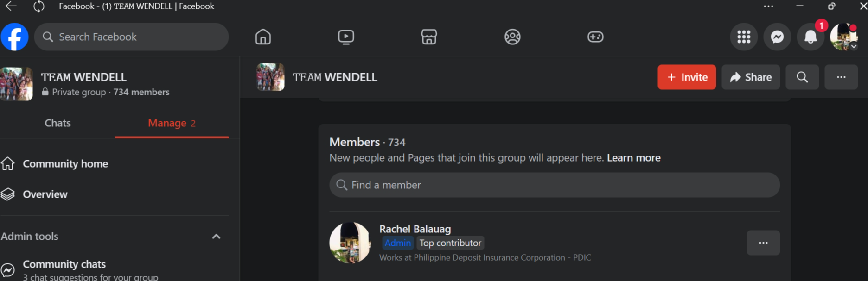Switch to the Chats tab
The height and width of the screenshot is (281, 868).
[57, 123]
